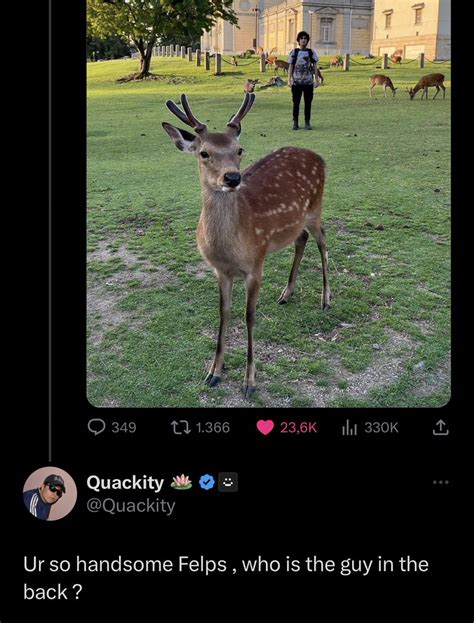Click the 349 replies count
474x623 pixels.
(x=124, y=428)
